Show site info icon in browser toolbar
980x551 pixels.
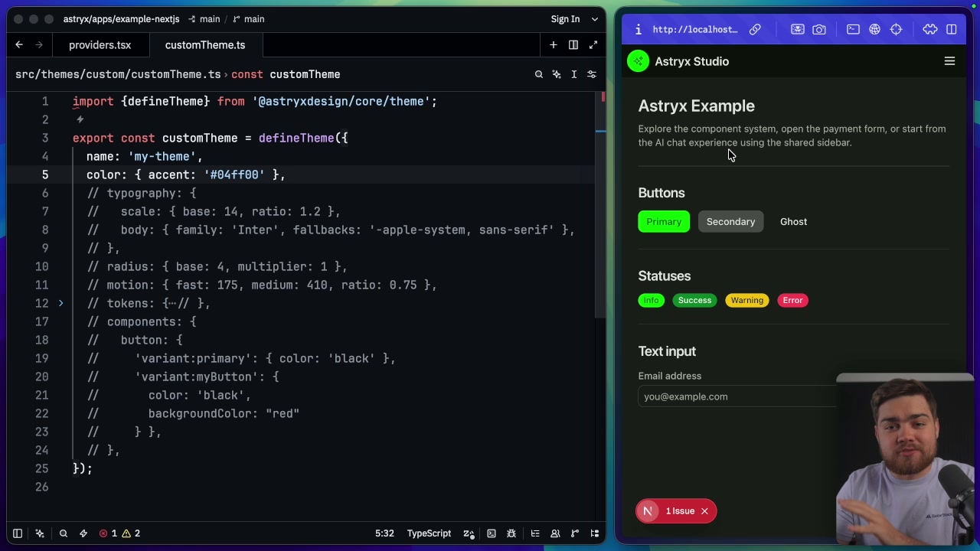(x=638, y=29)
